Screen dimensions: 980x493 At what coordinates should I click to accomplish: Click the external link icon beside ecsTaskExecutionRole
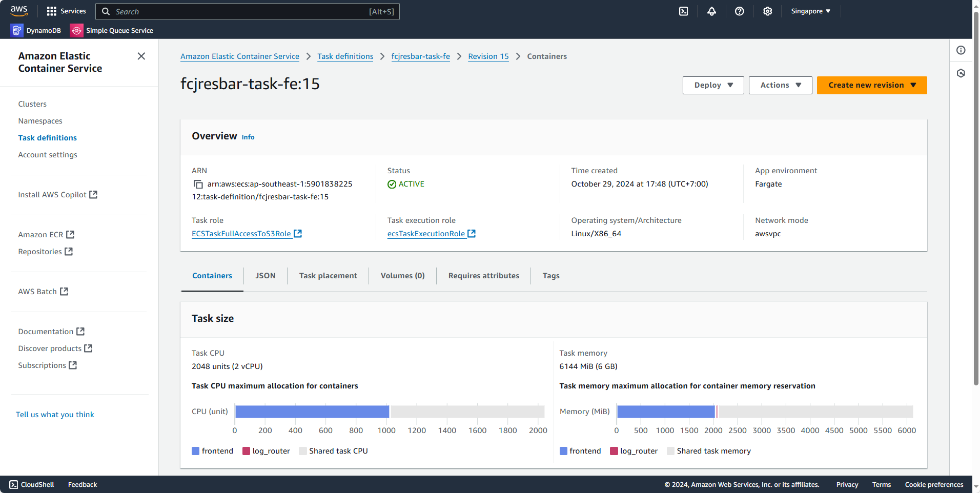472,233
